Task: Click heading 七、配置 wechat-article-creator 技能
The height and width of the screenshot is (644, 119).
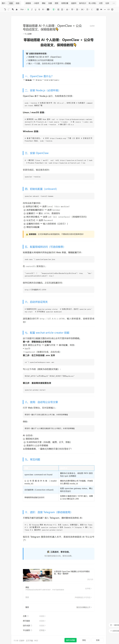Action: point(47,333)
